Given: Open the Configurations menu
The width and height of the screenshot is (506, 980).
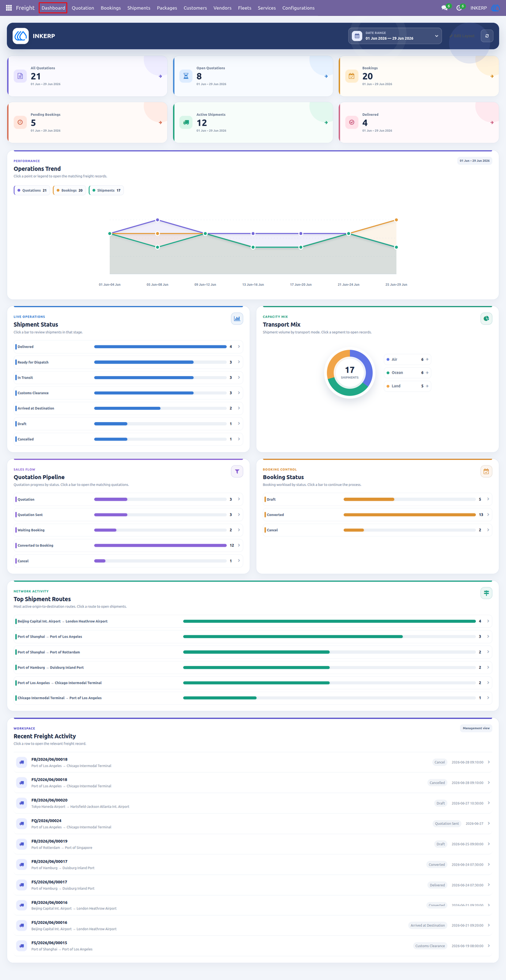Looking at the screenshot, I should tap(298, 8).
